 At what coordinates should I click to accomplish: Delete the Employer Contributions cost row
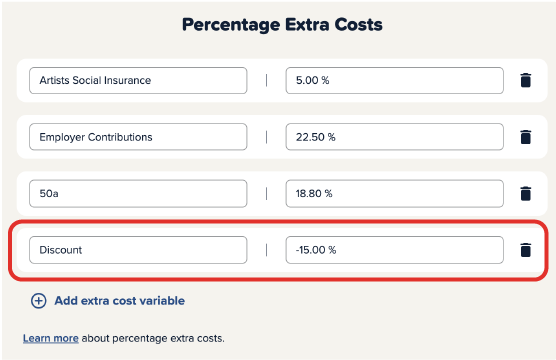pyautogui.click(x=526, y=137)
